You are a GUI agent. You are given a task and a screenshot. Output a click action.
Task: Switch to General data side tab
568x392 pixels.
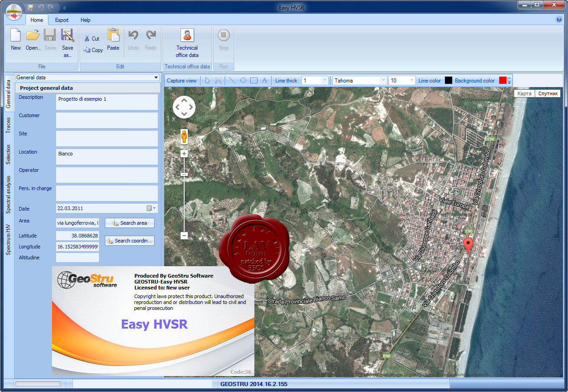[9, 93]
